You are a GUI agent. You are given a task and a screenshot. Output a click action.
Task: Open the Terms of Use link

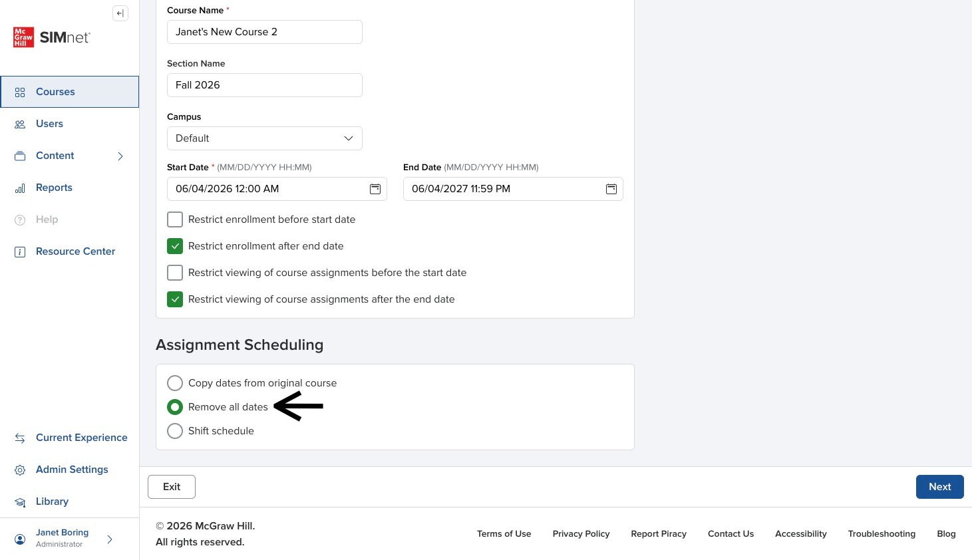[x=504, y=533]
